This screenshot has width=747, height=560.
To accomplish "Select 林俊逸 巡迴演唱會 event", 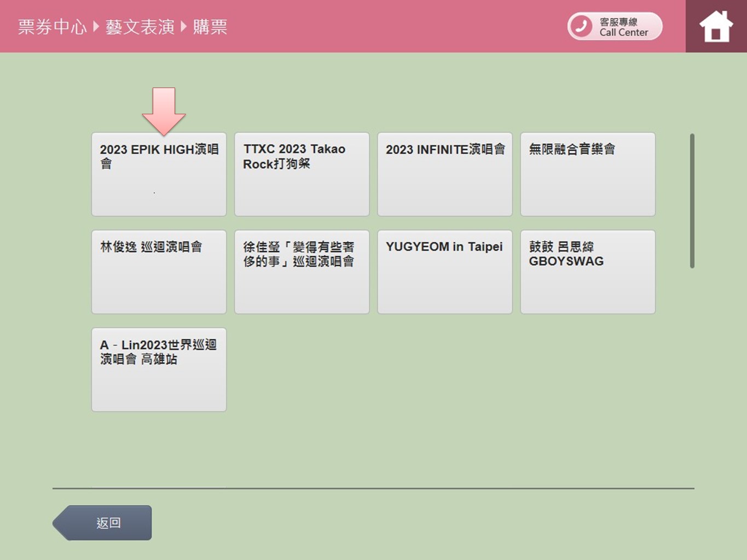I will tap(159, 272).
